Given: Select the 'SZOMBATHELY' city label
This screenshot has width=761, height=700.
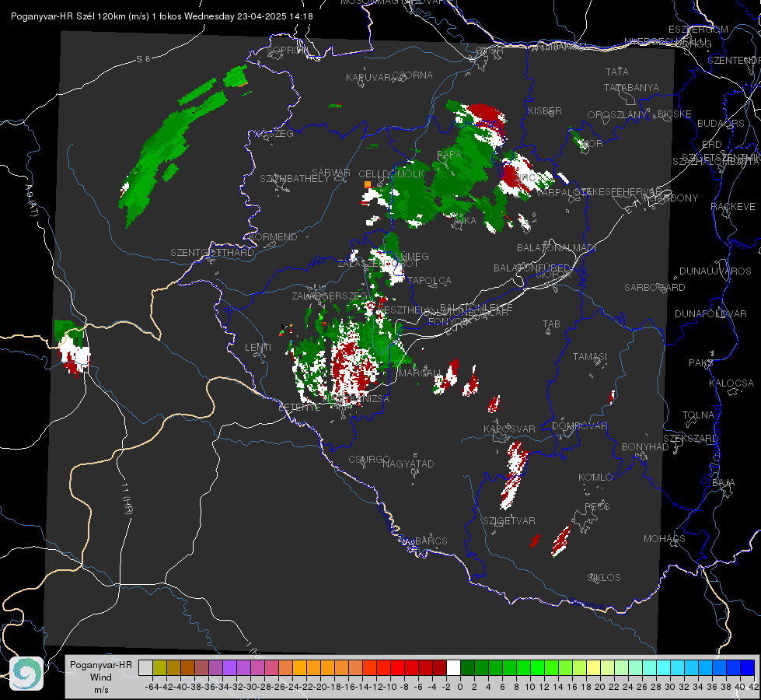Looking at the screenshot, I should click(295, 179).
